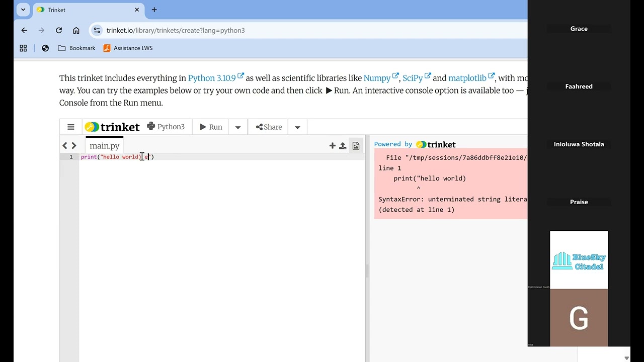Click the trinket logo in editor toolbar
Screen dimensions: 644x362
coord(112,127)
